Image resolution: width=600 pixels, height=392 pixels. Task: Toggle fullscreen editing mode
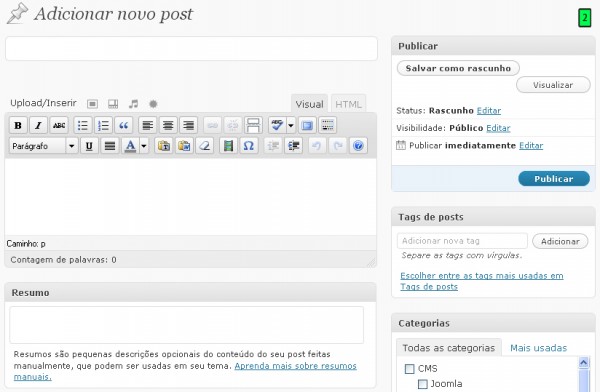[x=307, y=125]
